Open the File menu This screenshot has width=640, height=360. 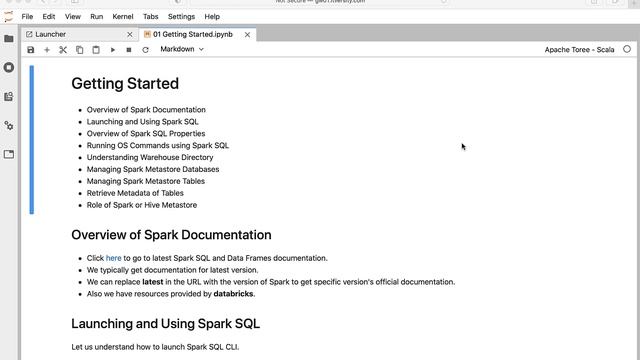[x=27, y=17]
